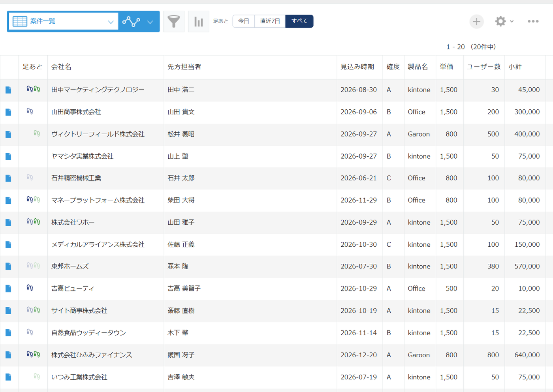Screen dimensions: 553x392
Task: Select the すべて footprint filter
Action: pyautogui.click(x=299, y=21)
